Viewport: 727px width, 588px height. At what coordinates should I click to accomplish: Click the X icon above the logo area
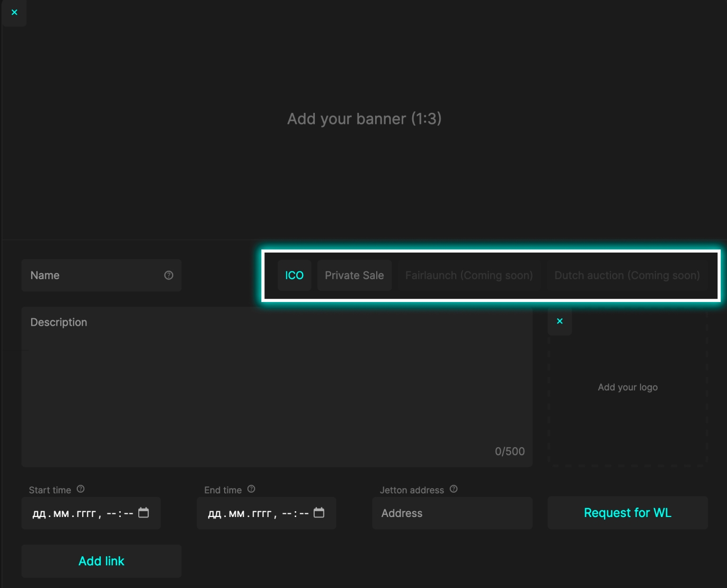tap(560, 321)
